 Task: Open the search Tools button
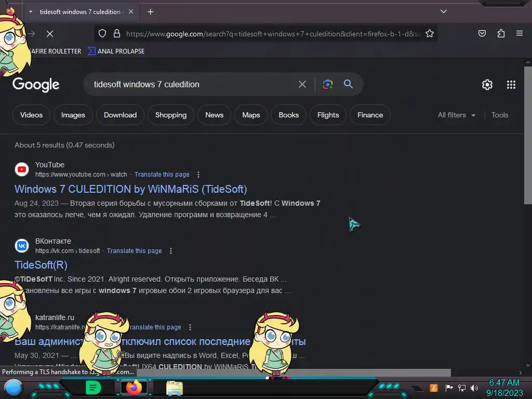pyautogui.click(x=499, y=115)
